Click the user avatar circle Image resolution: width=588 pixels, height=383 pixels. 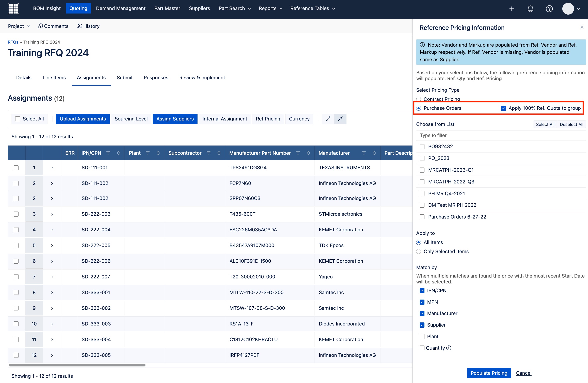coord(568,9)
